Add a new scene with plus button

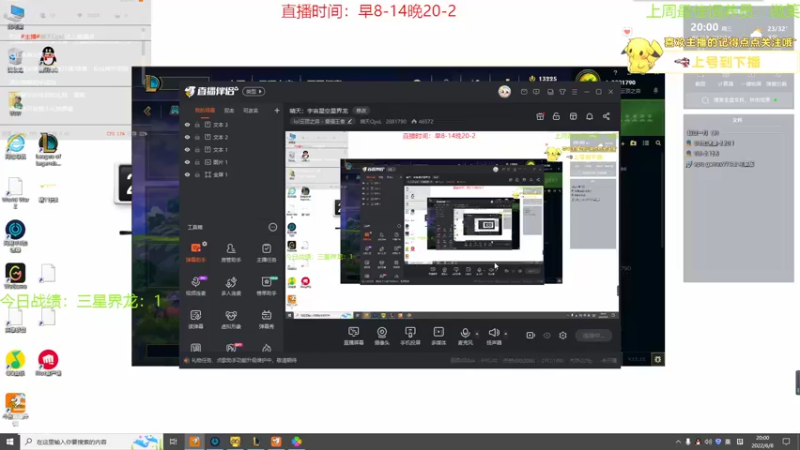pos(277,110)
